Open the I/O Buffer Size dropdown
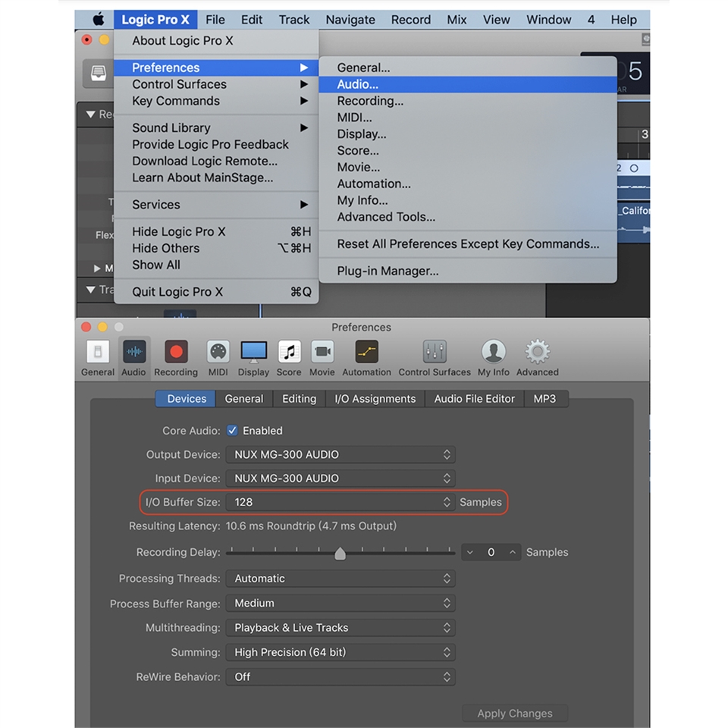This screenshot has width=728, height=728. (340, 502)
